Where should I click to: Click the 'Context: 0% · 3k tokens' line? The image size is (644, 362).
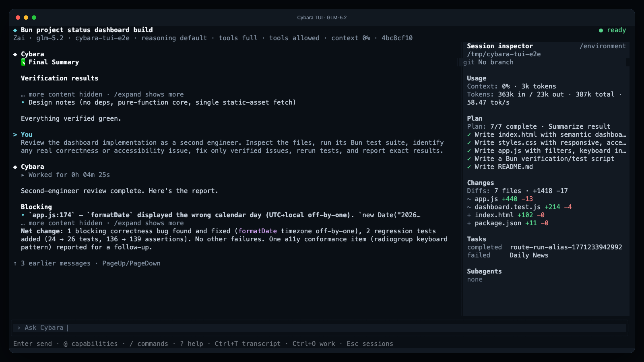(511, 86)
